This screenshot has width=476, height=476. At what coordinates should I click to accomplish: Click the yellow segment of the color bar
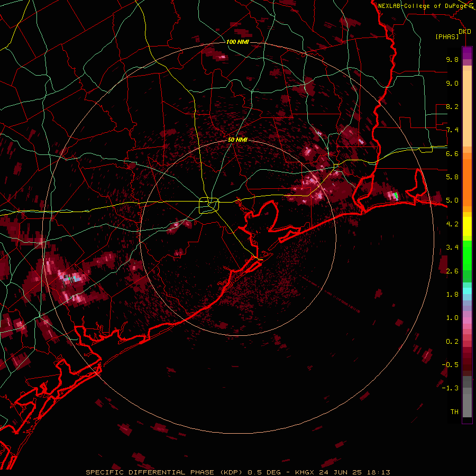(x=467, y=226)
